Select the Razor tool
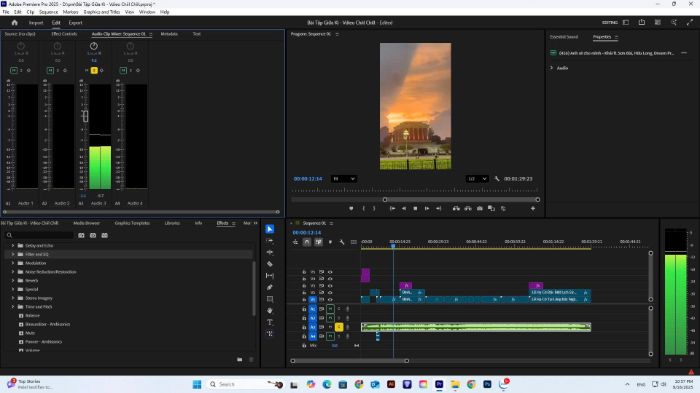Viewport: 700px width, 393px height. coord(270,264)
